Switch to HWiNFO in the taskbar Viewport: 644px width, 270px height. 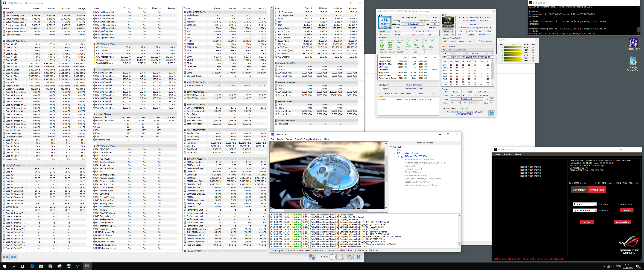(x=69, y=266)
